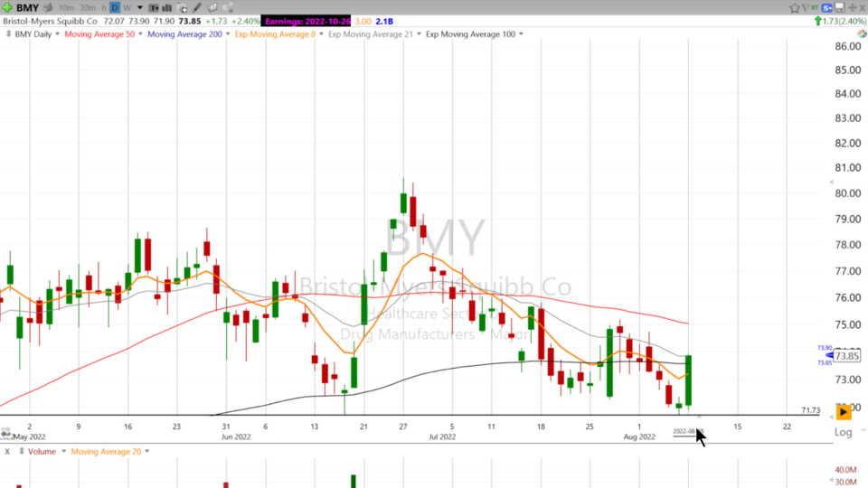
Task: Open the Moving Average 200 dropdown arrow
Action: [228, 34]
